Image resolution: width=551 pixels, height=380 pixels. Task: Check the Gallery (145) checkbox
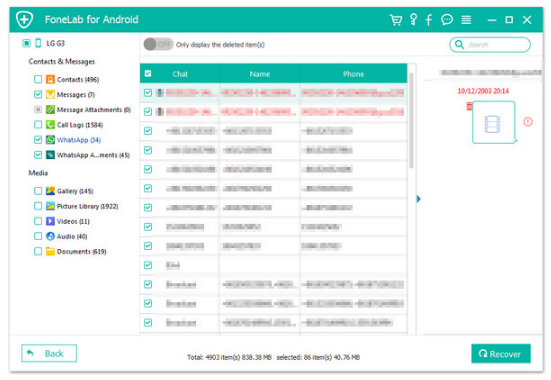point(38,191)
